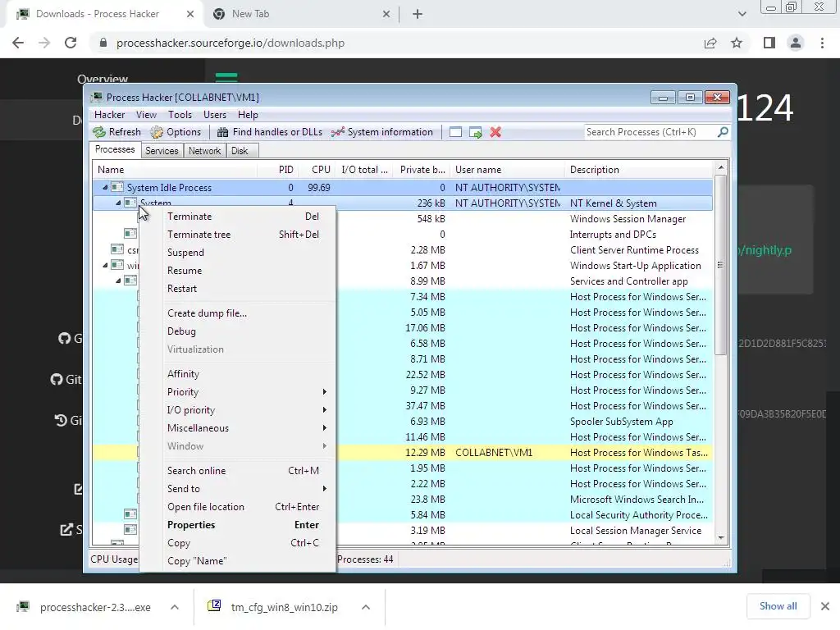Open options arrow for tm_cfg_win8_win10.zip download
Screen dimensions: 840x630
tap(366, 607)
